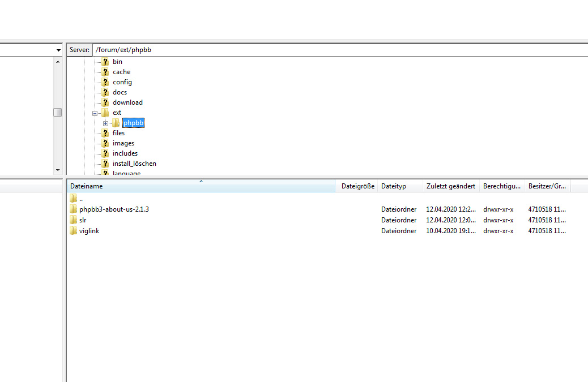This screenshot has width=588, height=382.
Task: Click the cache folder question-mark icon
Action: [x=105, y=72]
